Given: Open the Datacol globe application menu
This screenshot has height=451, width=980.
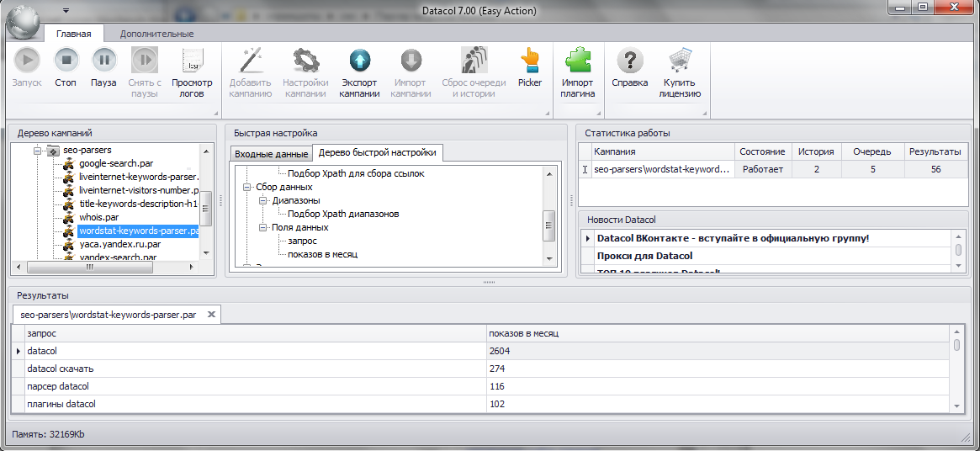Looking at the screenshot, I should 23,24.
